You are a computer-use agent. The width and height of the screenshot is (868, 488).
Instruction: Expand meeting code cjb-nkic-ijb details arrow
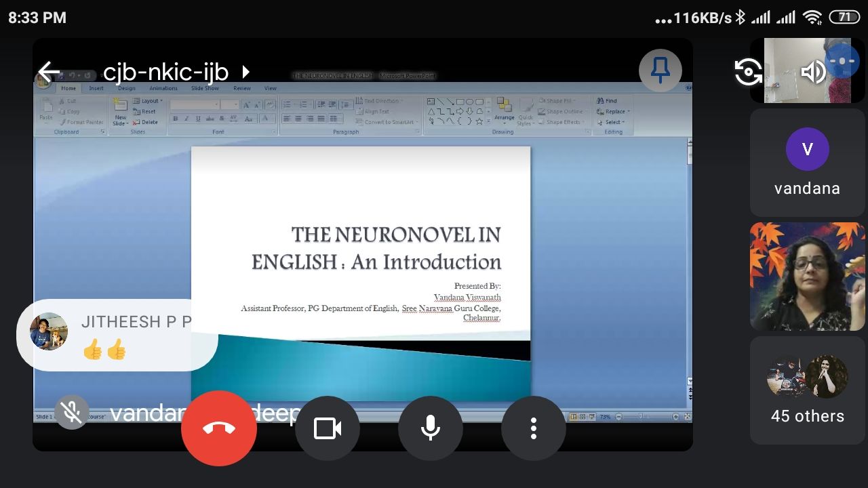[x=245, y=71]
